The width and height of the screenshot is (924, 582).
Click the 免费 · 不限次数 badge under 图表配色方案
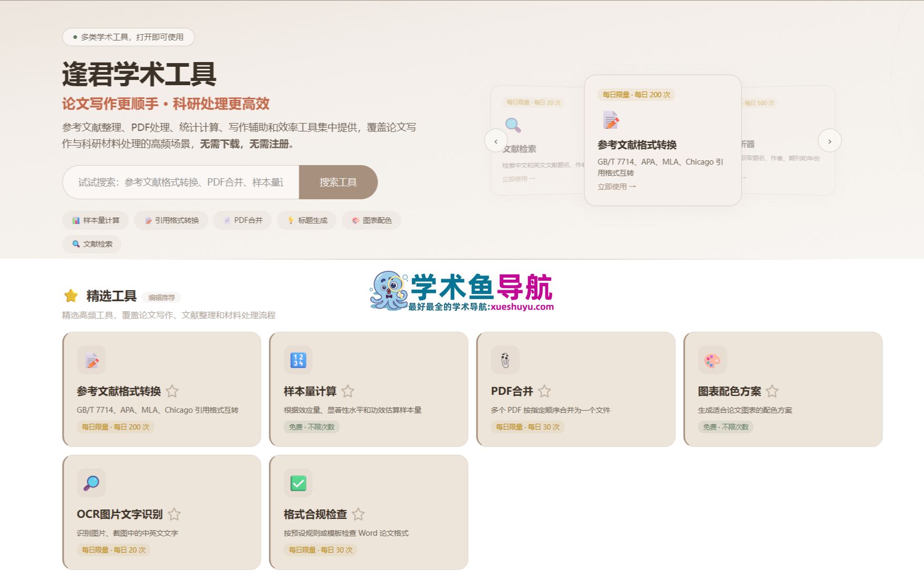tap(726, 427)
